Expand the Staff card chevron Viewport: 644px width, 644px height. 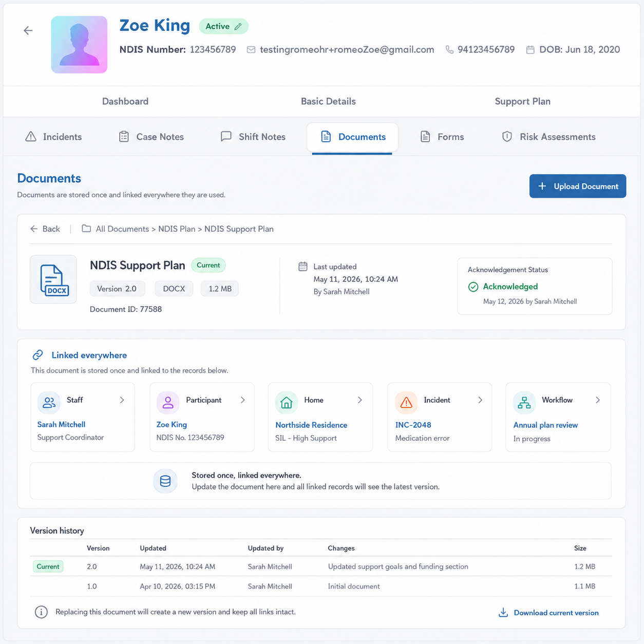pos(122,400)
